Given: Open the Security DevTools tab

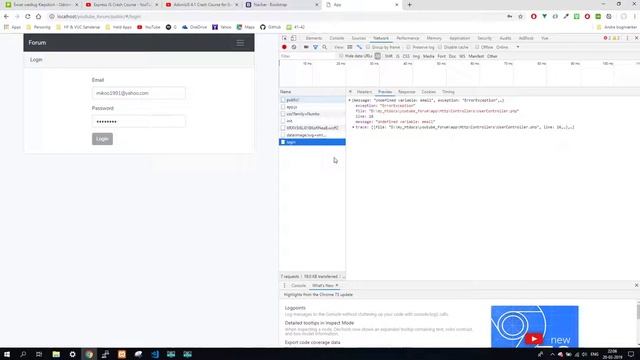Looking at the screenshot, I should pyautogui.click(x=484, y=38).
